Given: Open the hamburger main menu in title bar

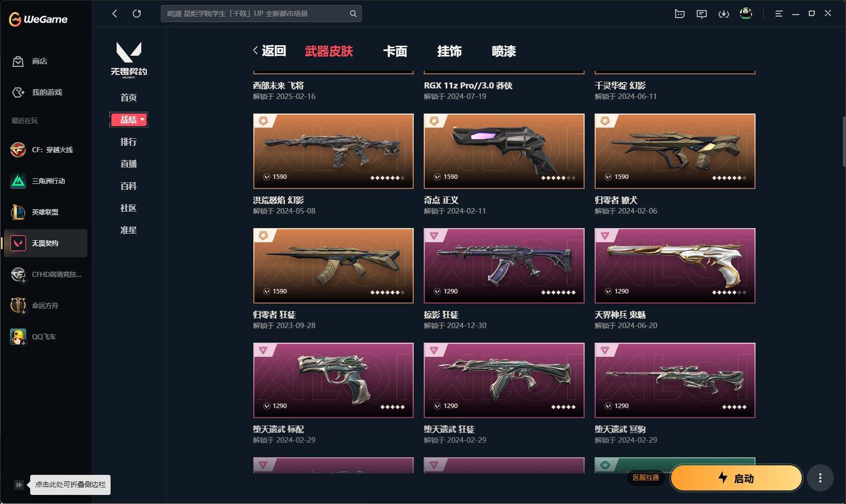Looking at the screenshot, I should click(x=779, y=14).
